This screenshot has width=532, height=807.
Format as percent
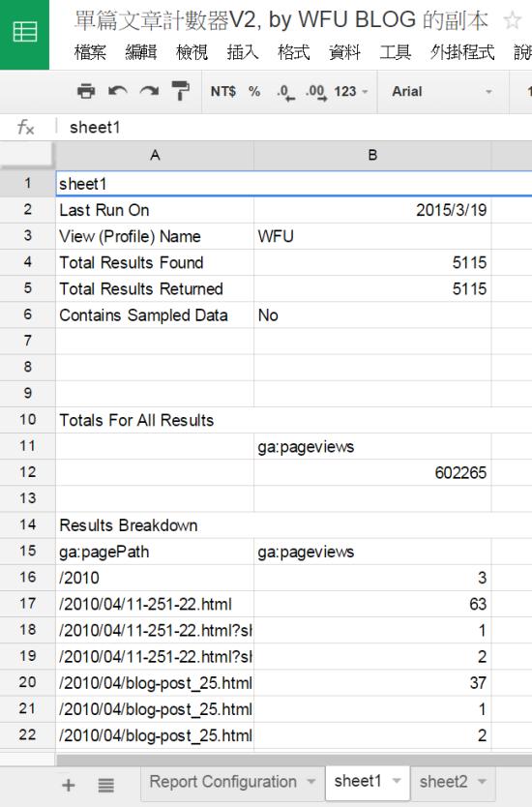[254, 92]
